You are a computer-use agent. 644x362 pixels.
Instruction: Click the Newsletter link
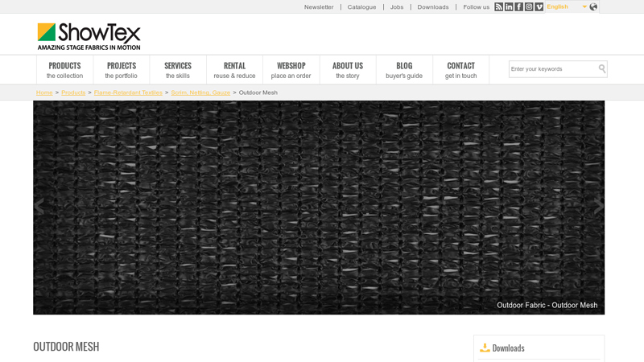pos(319,7)
